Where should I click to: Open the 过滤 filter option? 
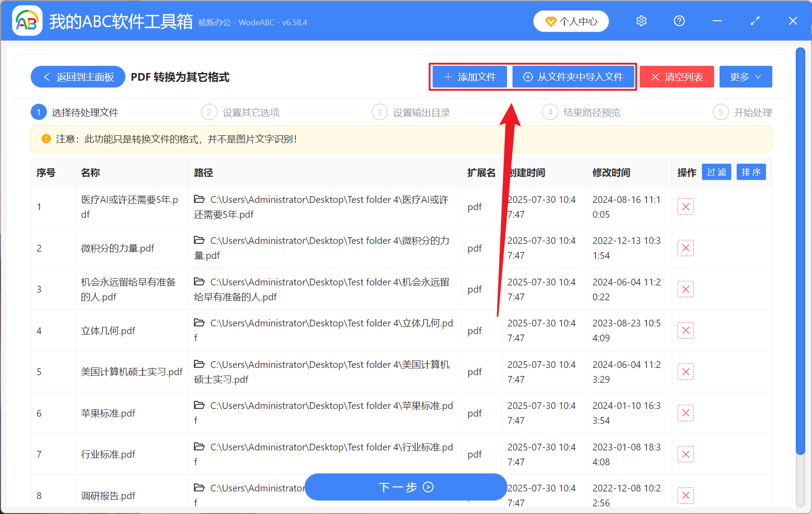[x=716, y=172]
